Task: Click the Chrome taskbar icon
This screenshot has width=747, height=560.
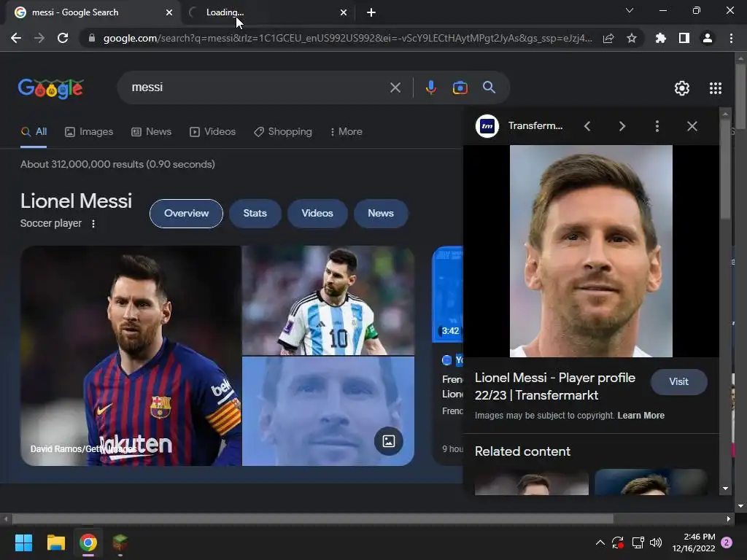Action: coord(88,542)
